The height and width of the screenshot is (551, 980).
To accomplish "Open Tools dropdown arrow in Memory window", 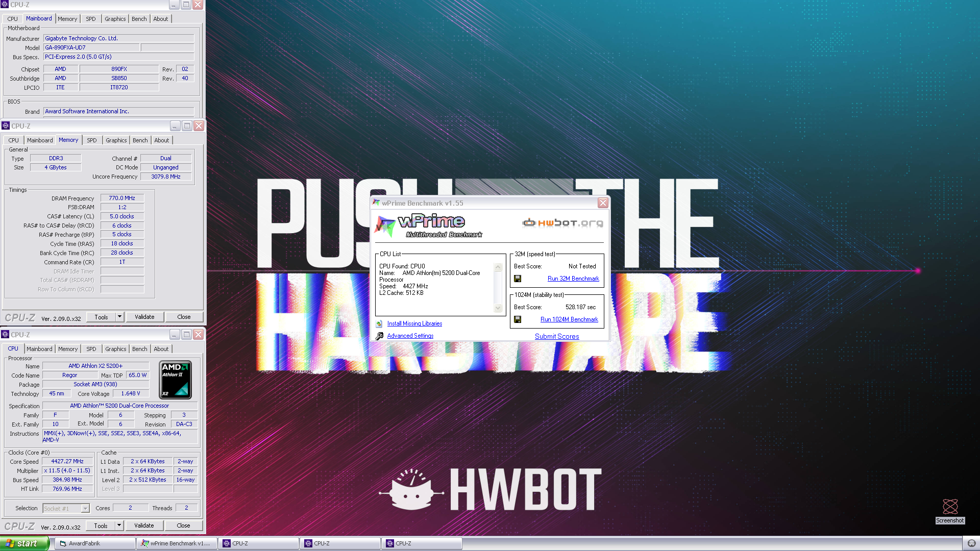I will 119,317.
